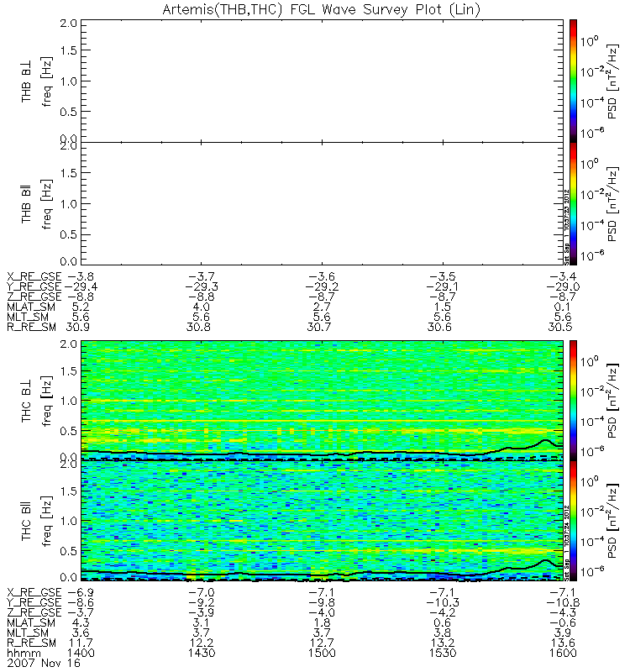This screenshot has width=630, height=672.
Task: Click the THC Z_RE_GSE value '-4.2'
Action: pos(443,612)
